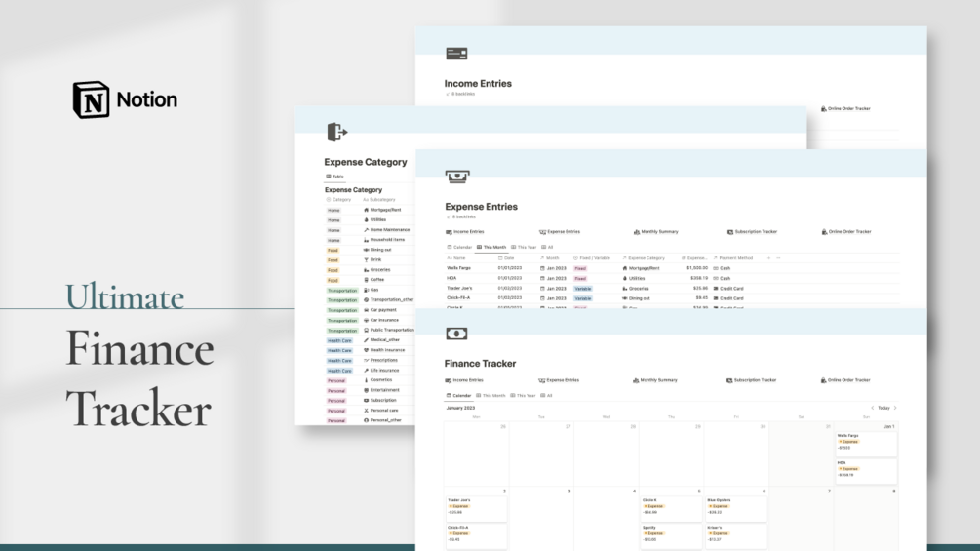Click Mortgage/Rent category in Wells Fargo row

point(642,268)
